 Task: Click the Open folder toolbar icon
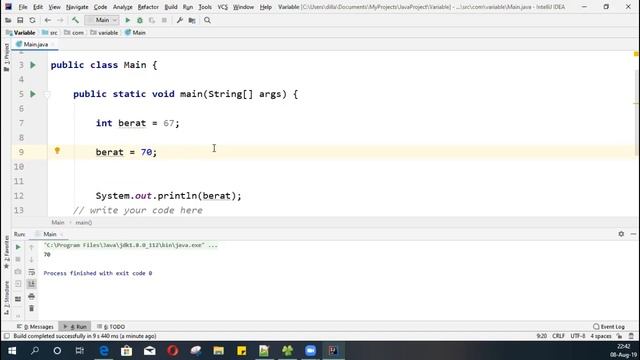(x=8, y=20)
